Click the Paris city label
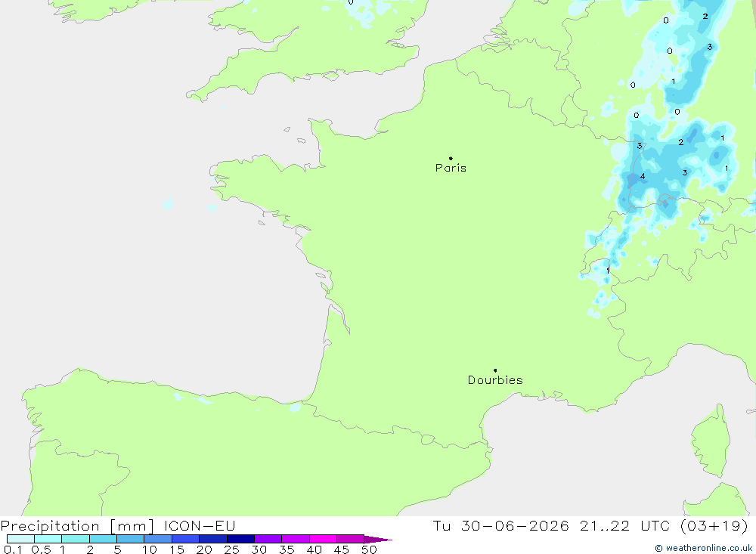 point(451,168)
